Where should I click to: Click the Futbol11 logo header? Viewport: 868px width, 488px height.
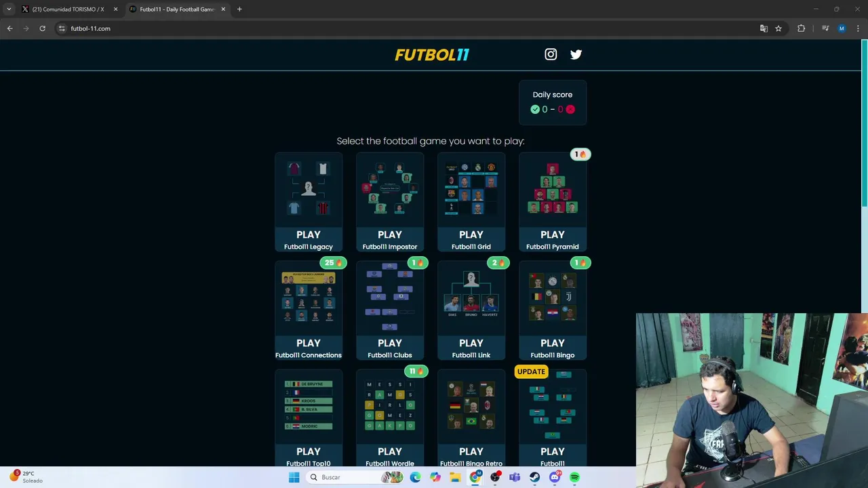pos(432,55)
